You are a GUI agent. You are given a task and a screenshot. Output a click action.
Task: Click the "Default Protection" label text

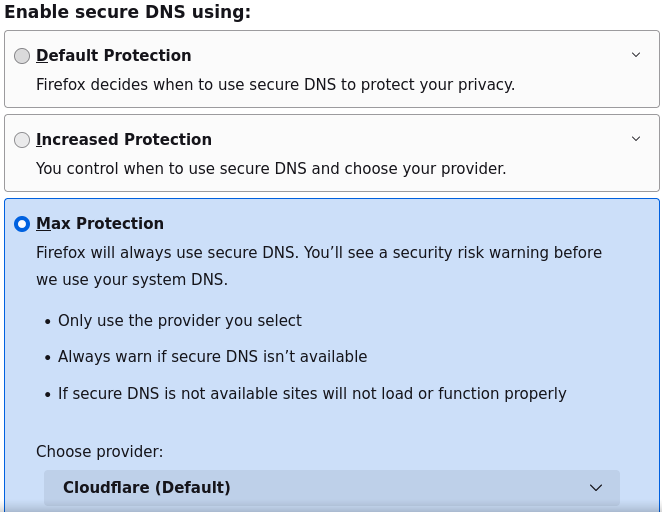tap(113, 56)
